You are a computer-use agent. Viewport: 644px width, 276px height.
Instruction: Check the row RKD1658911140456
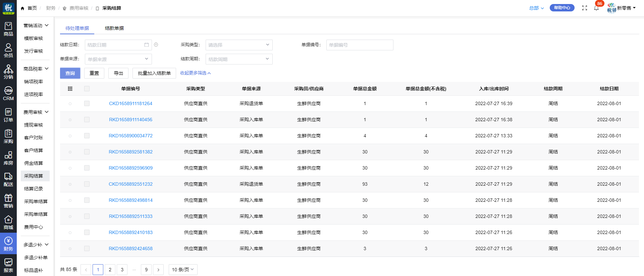tap(87, 120)
